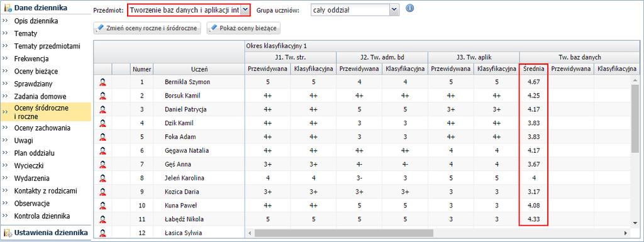Click student icon for Jeleń Karolina
Viewport: 644px width, 242px height.
click(x=103, y=178)
